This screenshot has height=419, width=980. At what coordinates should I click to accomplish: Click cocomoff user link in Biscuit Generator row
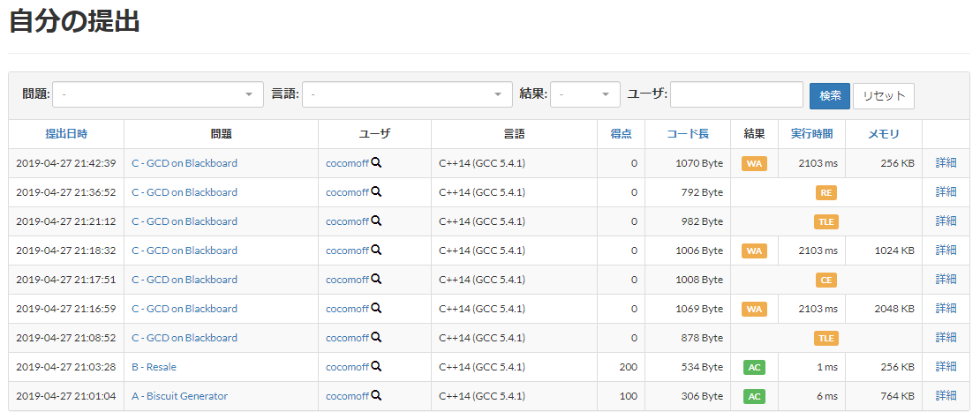348,396
